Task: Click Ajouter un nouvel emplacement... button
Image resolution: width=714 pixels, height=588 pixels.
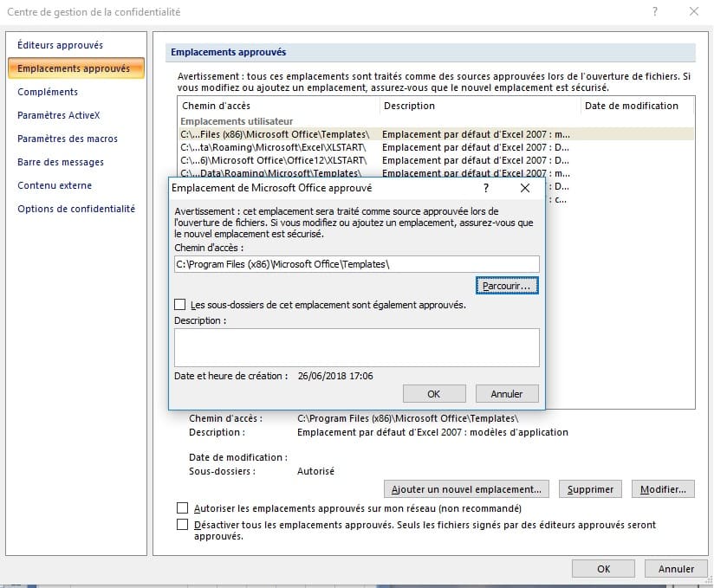Action: click(467, 489)
